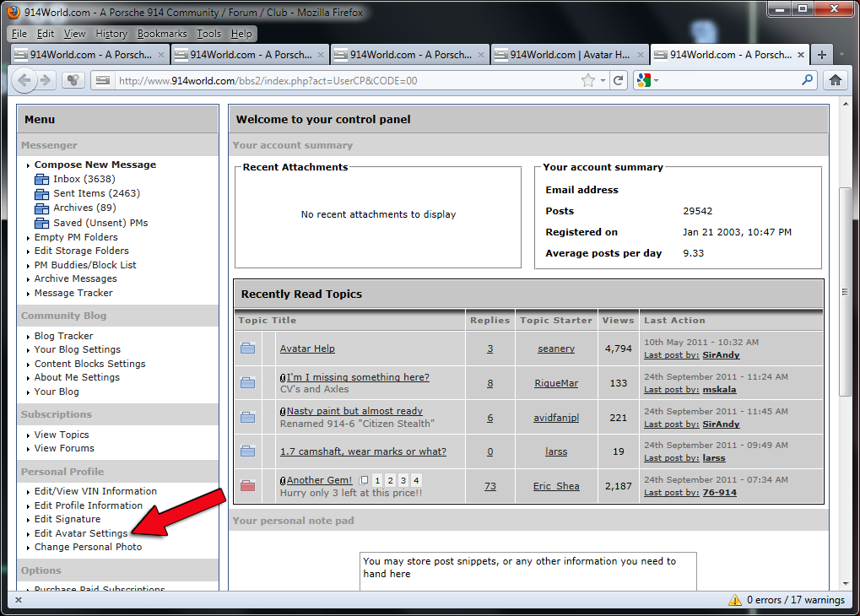
Task: Click Empty PM Folders link
Action: pyautogui.click(x=76, y=237)
